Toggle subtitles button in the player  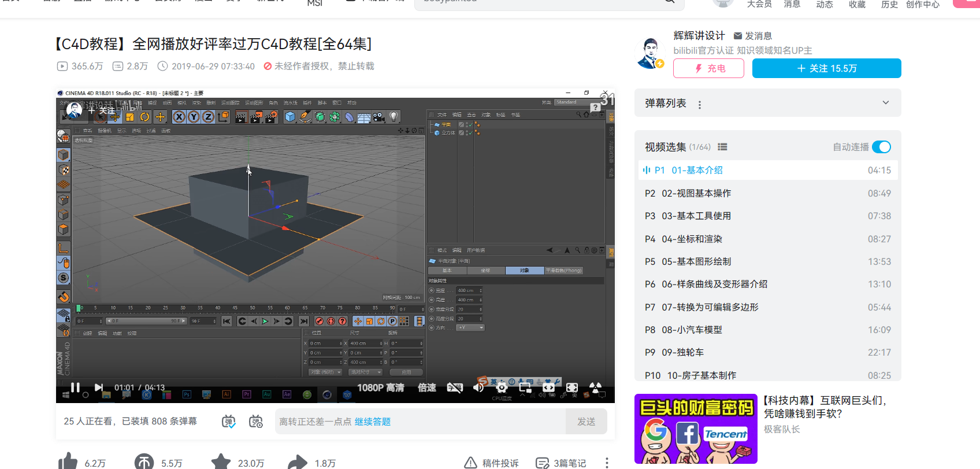click(x=455, y=387)
